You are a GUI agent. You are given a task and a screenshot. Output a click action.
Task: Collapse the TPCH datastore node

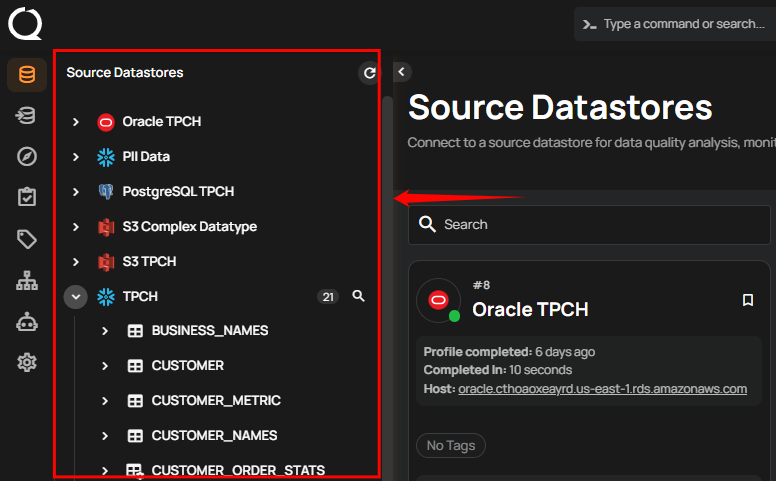click(76, 297)
